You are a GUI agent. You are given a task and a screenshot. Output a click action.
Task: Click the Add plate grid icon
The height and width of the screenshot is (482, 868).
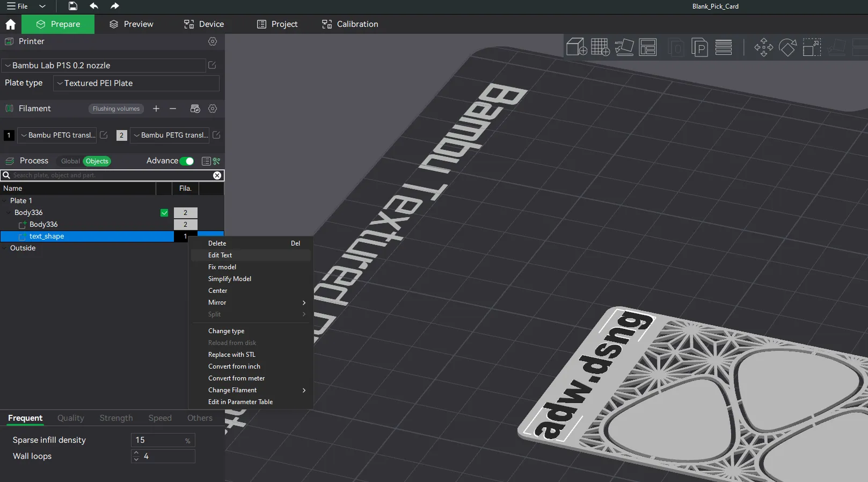point(600,47)
